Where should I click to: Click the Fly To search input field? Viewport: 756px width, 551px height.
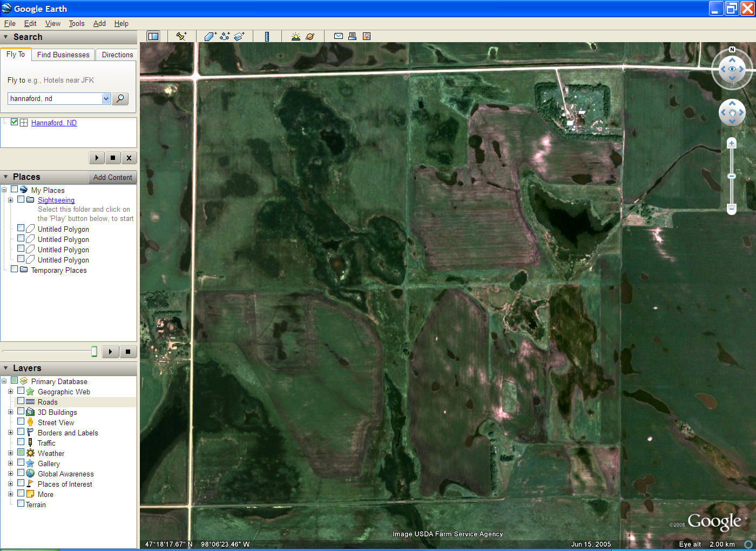point(55,98)
